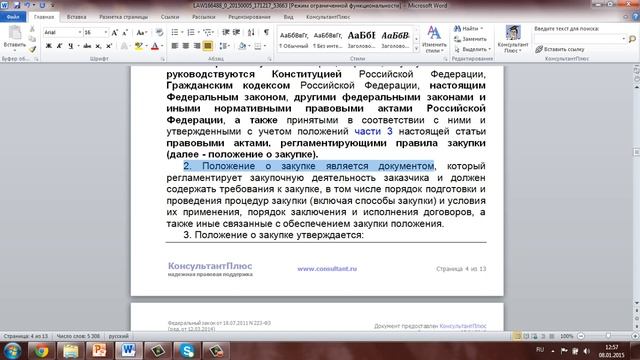Expand the styles gallery More arrow
Viewport: 640px width, 360px height.
click(x=416, y=49)
